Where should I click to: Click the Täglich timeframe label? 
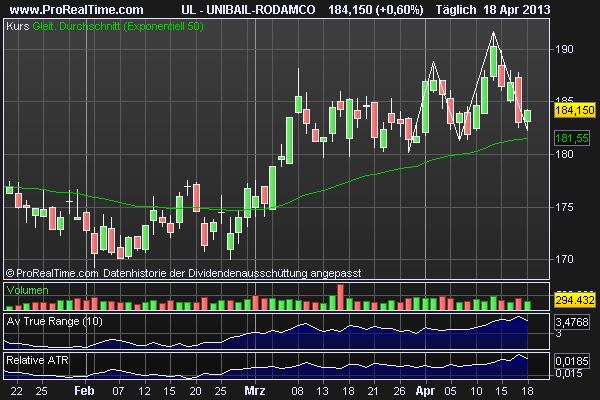(x=456, y=10)
